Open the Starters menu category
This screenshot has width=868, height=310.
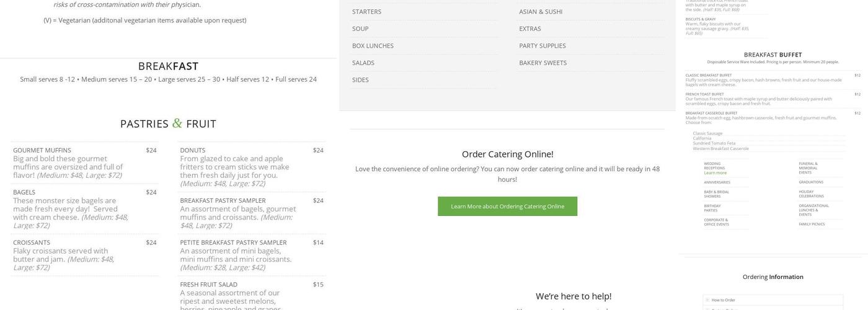click(366, 12)
